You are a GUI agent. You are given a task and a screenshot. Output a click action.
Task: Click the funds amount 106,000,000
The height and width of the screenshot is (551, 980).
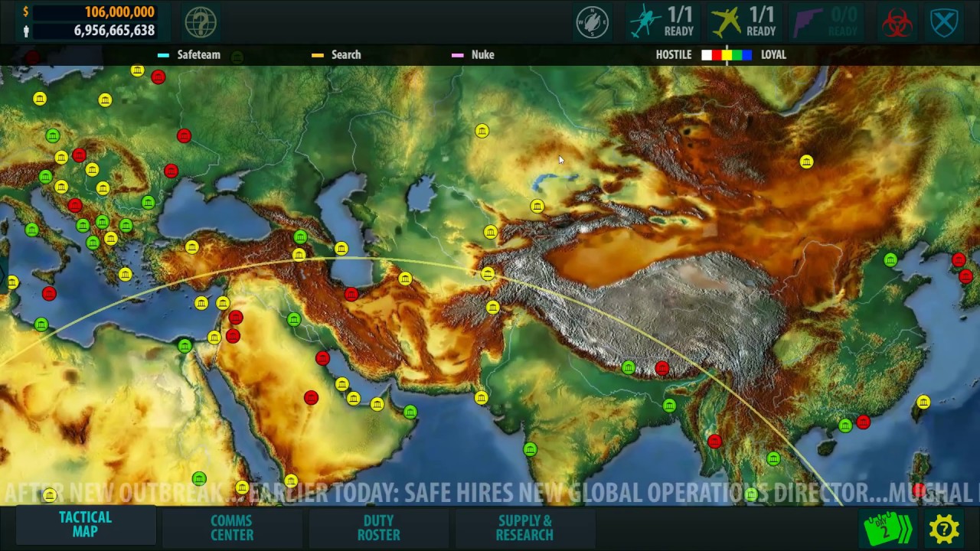pos(119,12)
